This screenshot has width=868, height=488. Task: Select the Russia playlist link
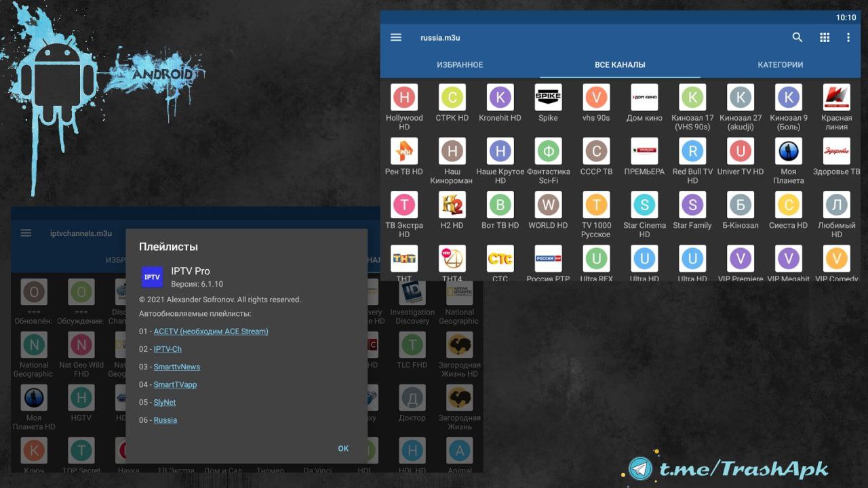[165, 420]
